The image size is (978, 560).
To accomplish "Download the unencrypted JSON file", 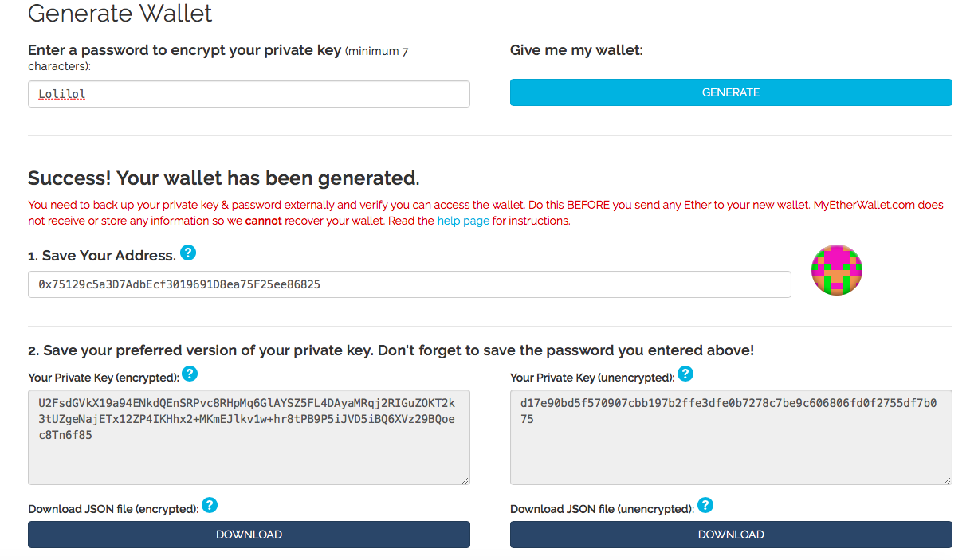I will tap(731, 535).
